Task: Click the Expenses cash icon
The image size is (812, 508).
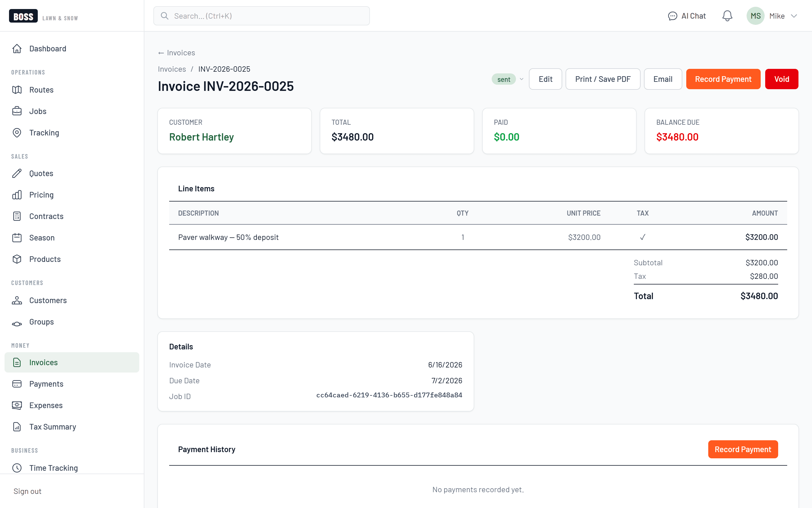Action: click(17, 406)
